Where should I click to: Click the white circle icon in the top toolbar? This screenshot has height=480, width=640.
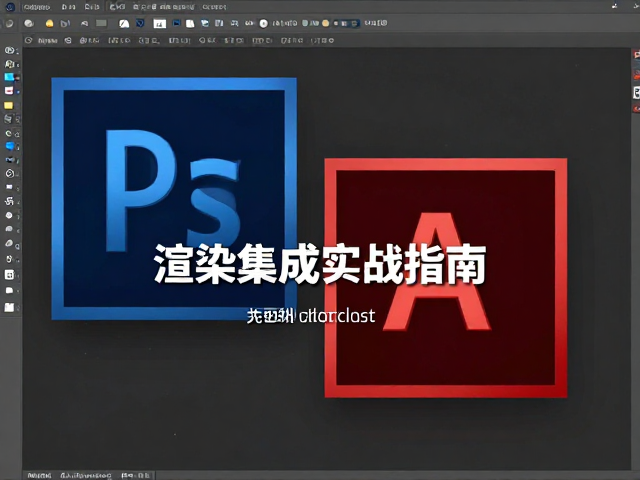pyautogui.click(x=264, y=24)
